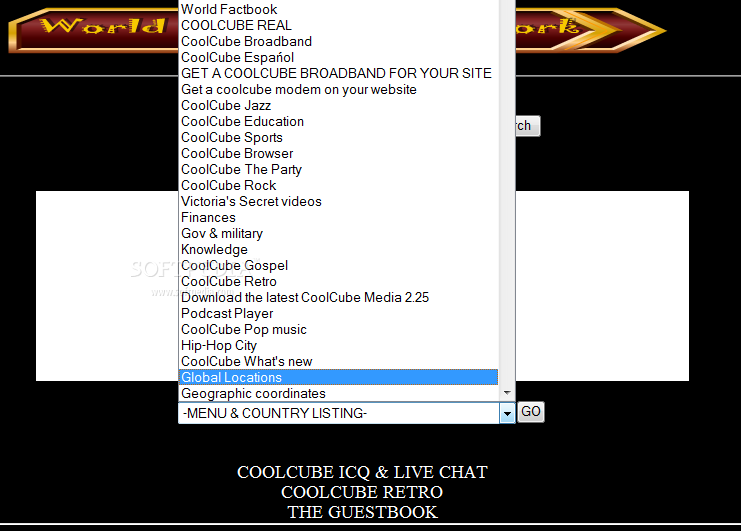This screenshot has height=531, width=741.
Task: Select CoolCube Broadband entry
Action: tap(338, 42)
